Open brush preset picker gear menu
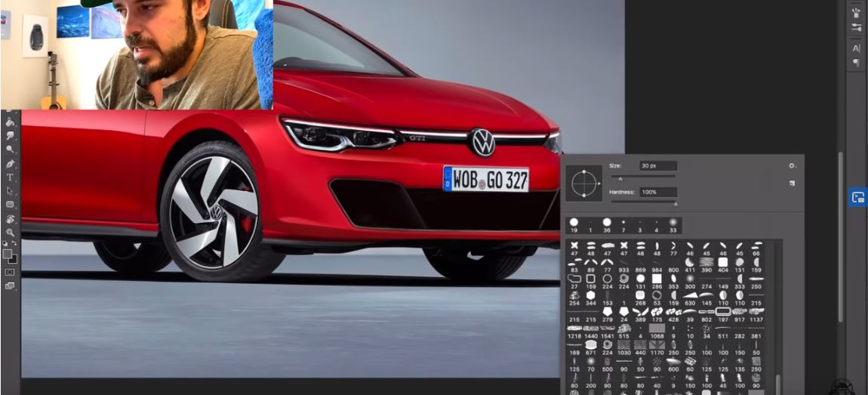This screenshot has width=868, height=395. (792, 165)
